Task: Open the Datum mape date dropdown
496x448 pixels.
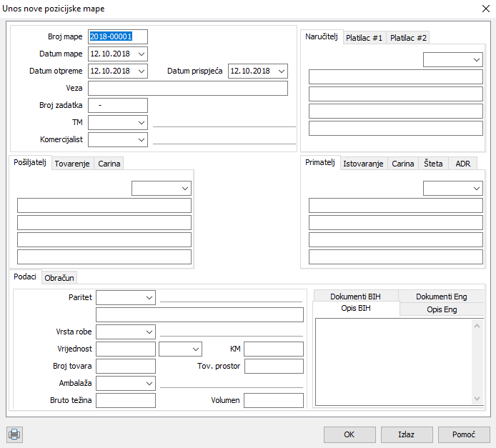Action: (x=141, y=54)
